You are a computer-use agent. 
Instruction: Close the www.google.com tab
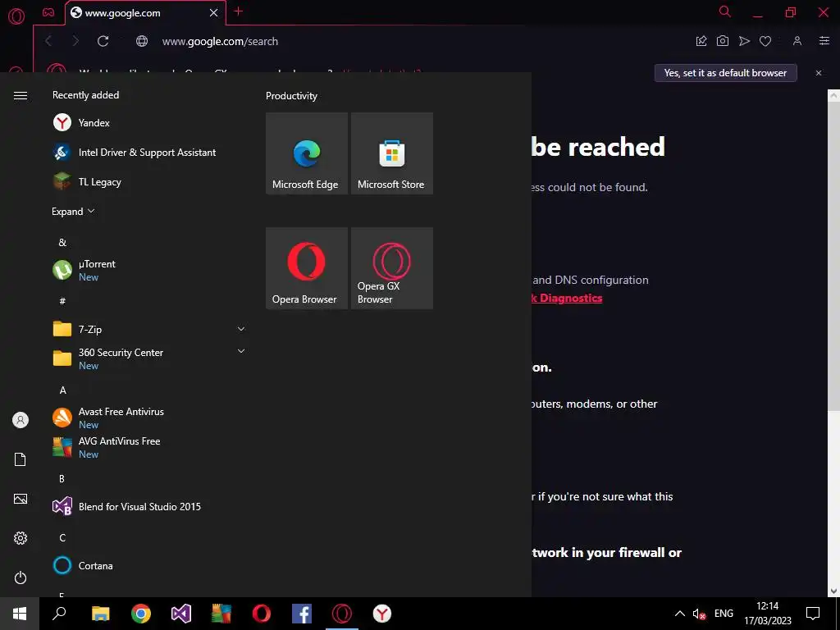[x=214, y=13]
